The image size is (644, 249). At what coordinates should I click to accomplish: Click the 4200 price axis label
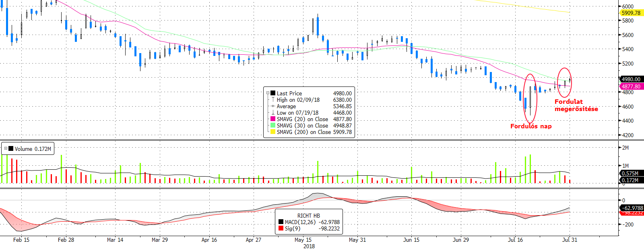[628, 135]
